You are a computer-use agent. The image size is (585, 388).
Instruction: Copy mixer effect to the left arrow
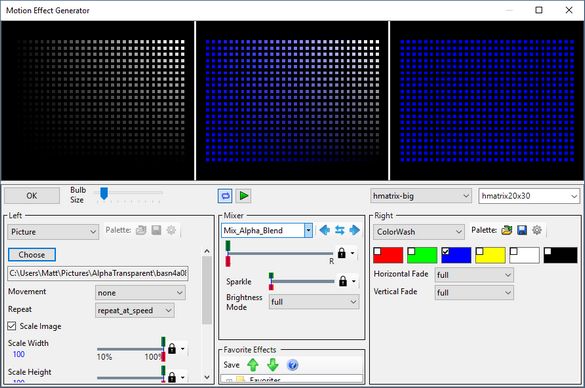(325, 230)
